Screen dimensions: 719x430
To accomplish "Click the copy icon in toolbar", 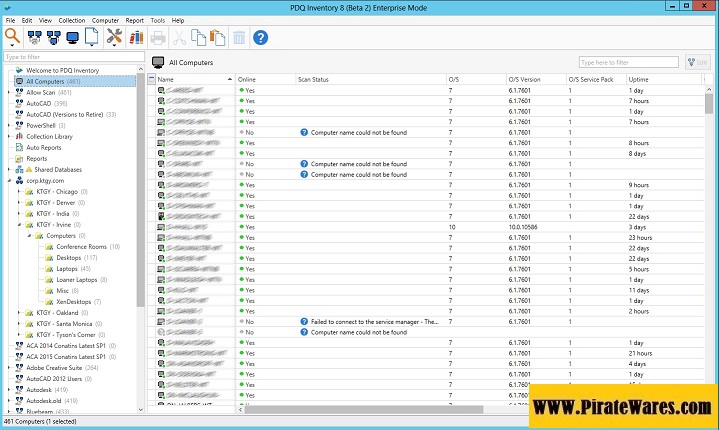I will pyautogui.click(x=198, y=37).
